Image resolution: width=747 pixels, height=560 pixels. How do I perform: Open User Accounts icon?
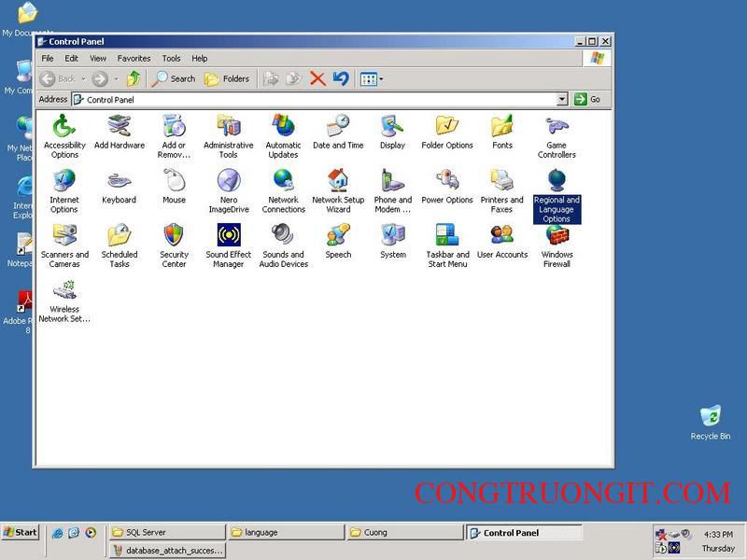502,241
